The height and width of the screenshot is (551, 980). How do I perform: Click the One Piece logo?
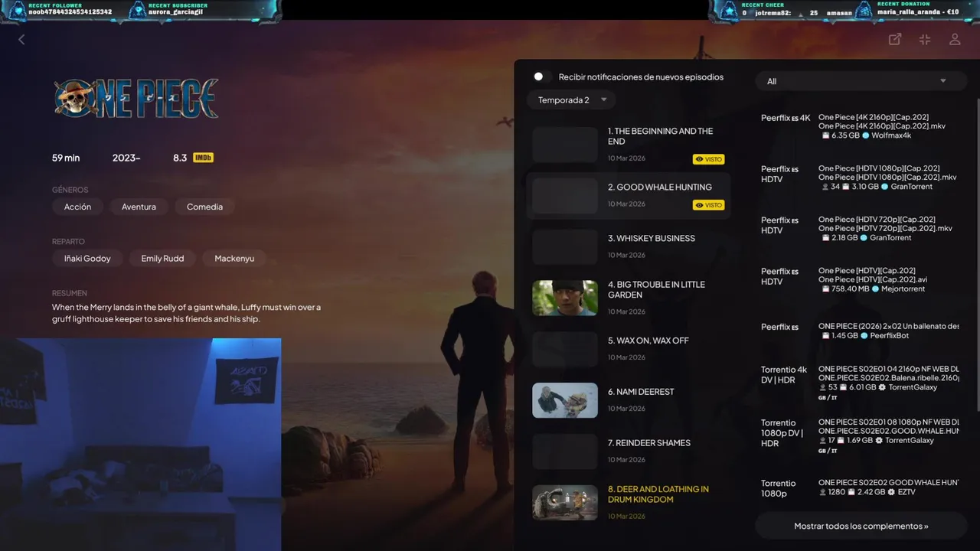coord(136,98)
